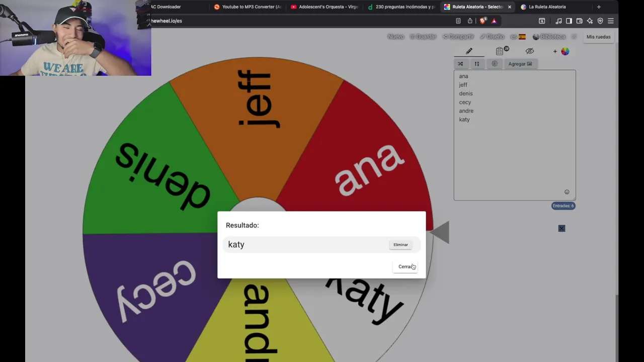Close the Resultado dialog with Cerrar

tap(406, 266)
